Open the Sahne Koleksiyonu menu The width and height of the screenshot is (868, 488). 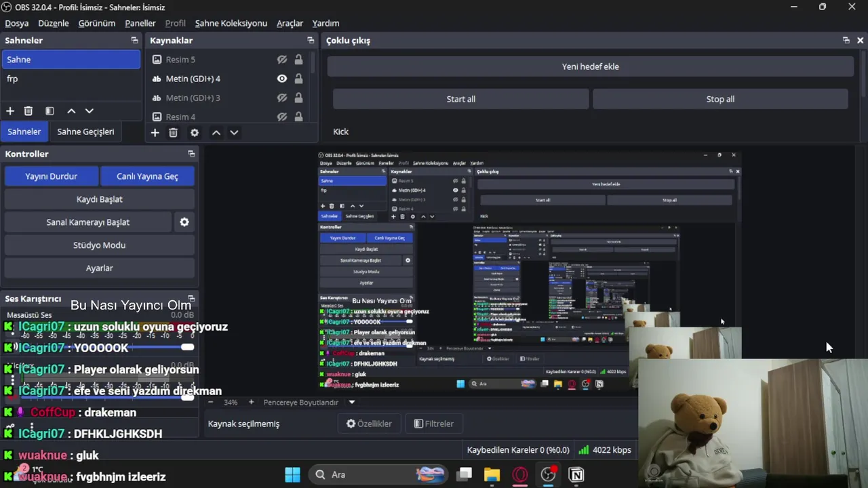click(231, 23)
